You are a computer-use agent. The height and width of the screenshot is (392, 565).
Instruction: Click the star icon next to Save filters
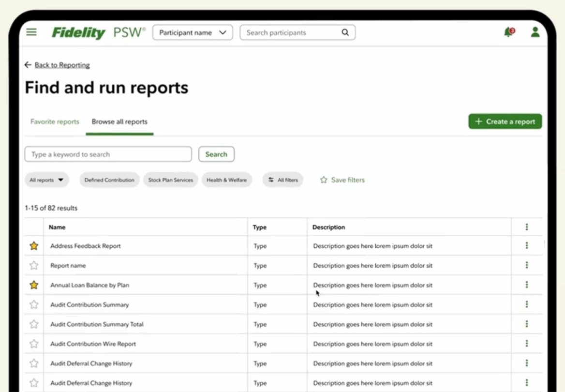tap(324, 180)
